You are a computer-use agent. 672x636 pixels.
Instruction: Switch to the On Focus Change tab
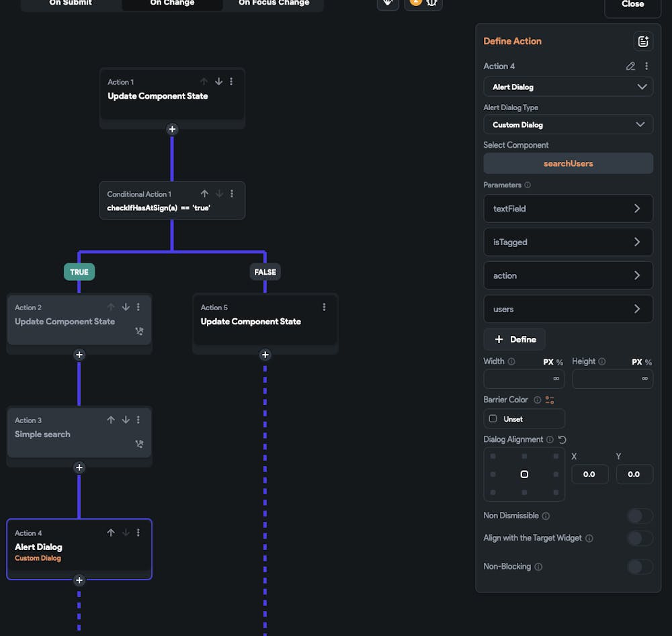[x=274, y=3]
